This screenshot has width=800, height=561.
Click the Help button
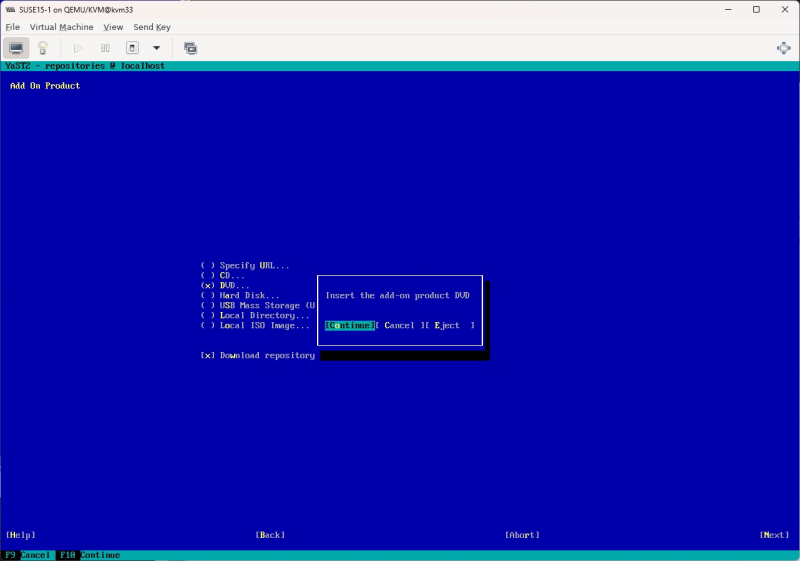tap(20, 535)
